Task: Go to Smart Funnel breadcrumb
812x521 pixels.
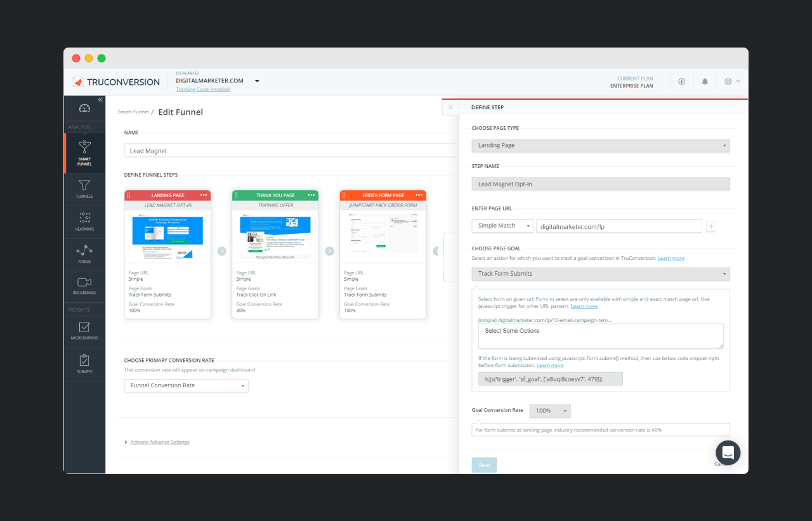Action: point(133,112)
